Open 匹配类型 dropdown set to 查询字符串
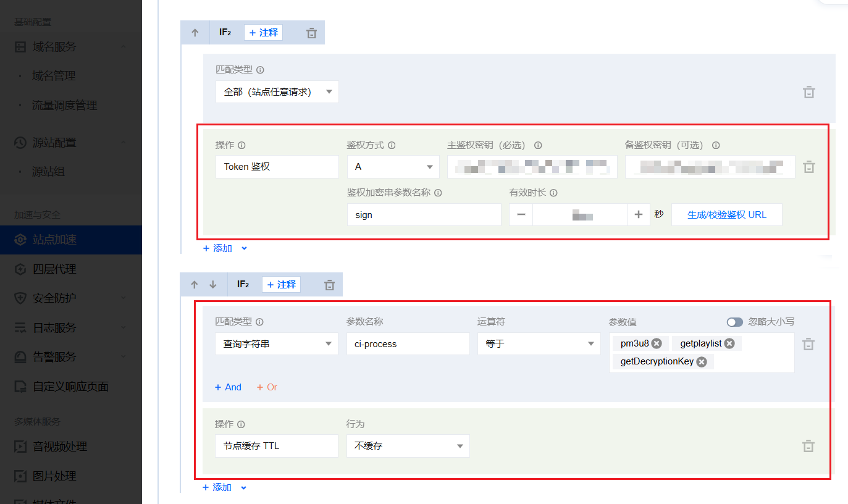The height and width of the screenshot is (504, 848). [x=276, y=344]
